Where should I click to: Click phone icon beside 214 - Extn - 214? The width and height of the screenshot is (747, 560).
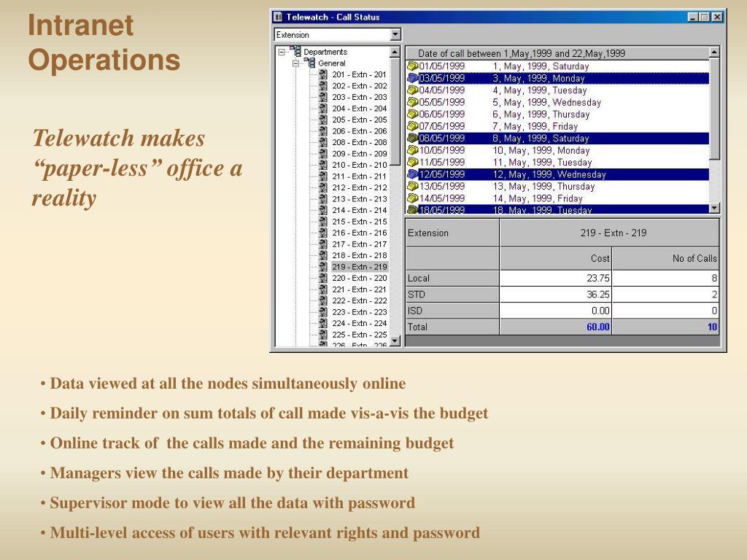[323, 211]
